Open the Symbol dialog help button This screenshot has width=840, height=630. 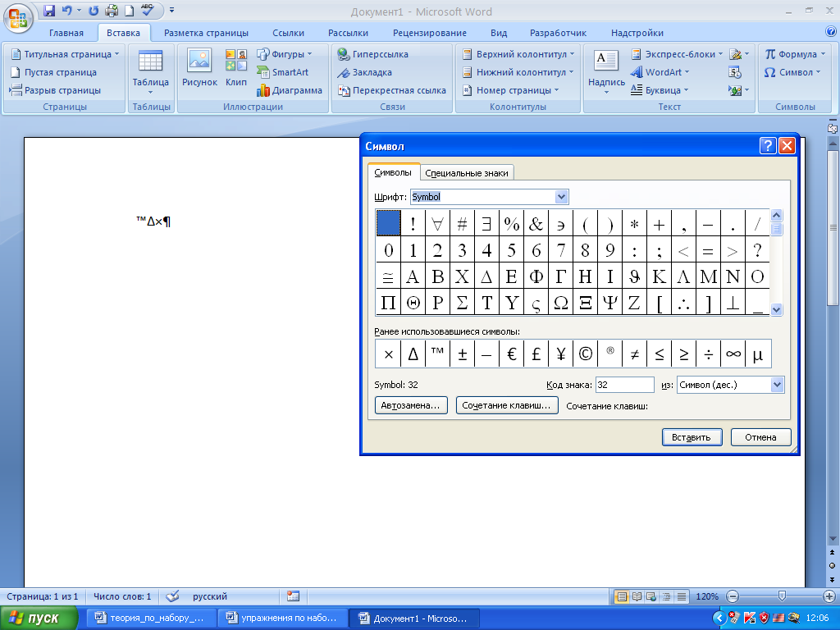tap(768, 145)
